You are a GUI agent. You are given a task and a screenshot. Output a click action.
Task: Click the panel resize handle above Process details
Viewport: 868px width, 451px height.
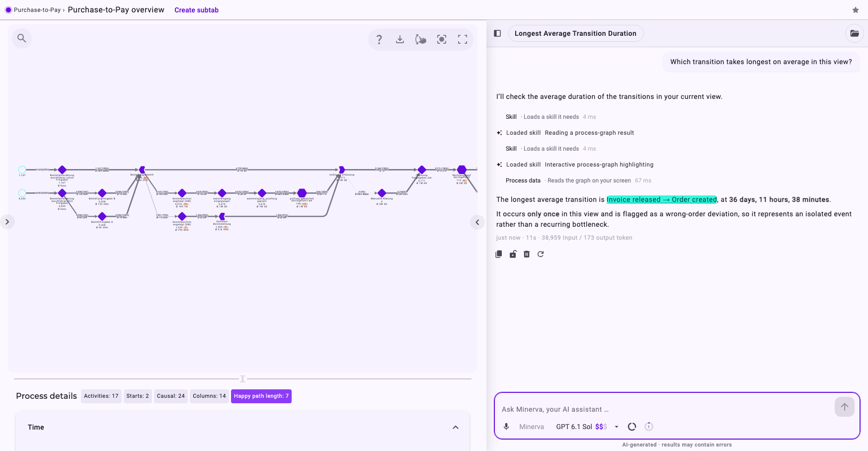point(242,379)
